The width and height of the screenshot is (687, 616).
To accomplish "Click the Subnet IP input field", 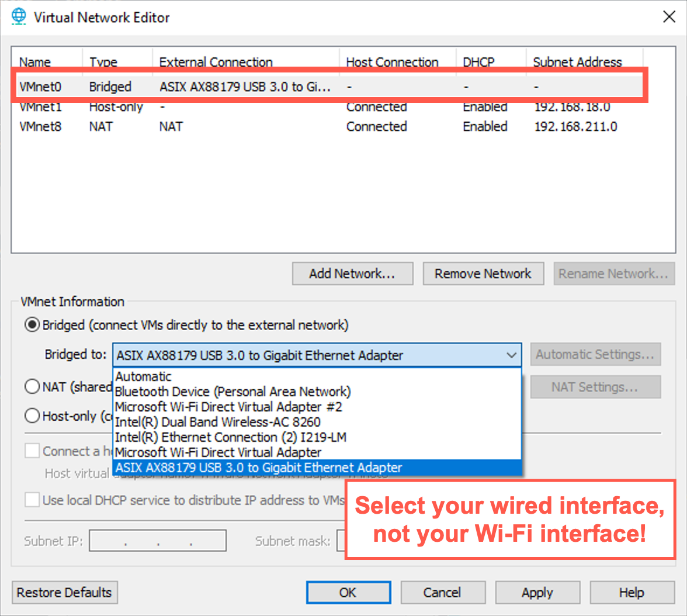I will [158, 540].
